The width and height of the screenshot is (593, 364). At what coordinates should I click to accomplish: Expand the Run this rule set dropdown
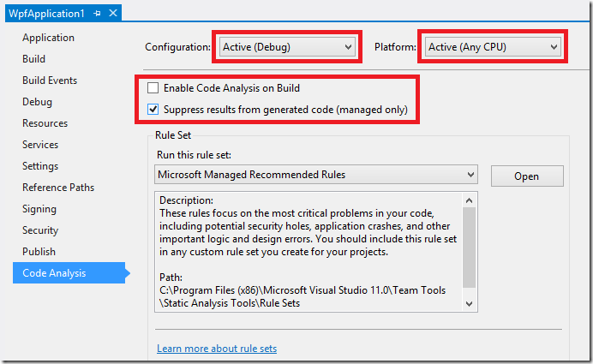(x=316, y=175)
